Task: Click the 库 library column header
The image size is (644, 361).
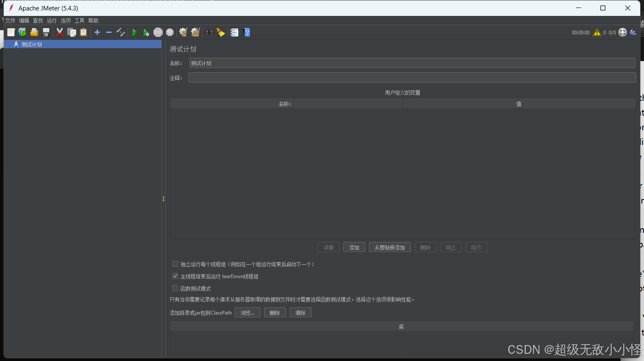Action: pos(402,327)
